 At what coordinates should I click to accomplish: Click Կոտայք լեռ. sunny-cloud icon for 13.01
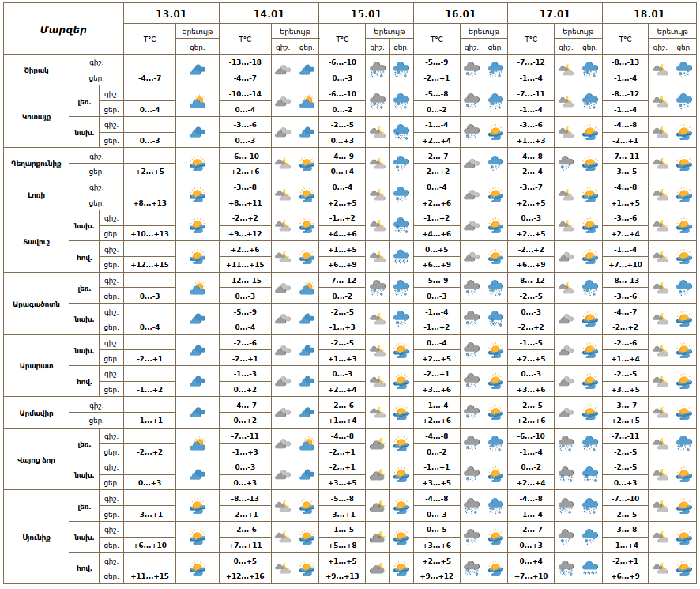point(198,101)
